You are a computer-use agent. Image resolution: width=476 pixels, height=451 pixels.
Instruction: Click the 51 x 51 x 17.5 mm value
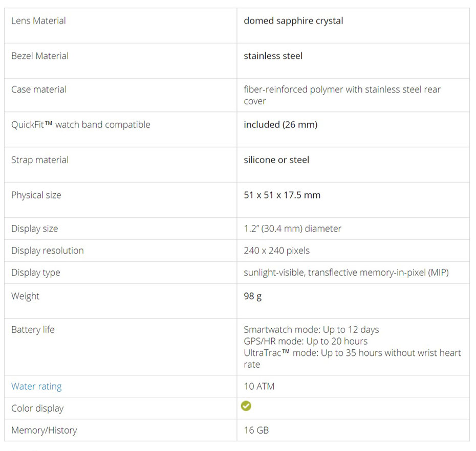282,195
